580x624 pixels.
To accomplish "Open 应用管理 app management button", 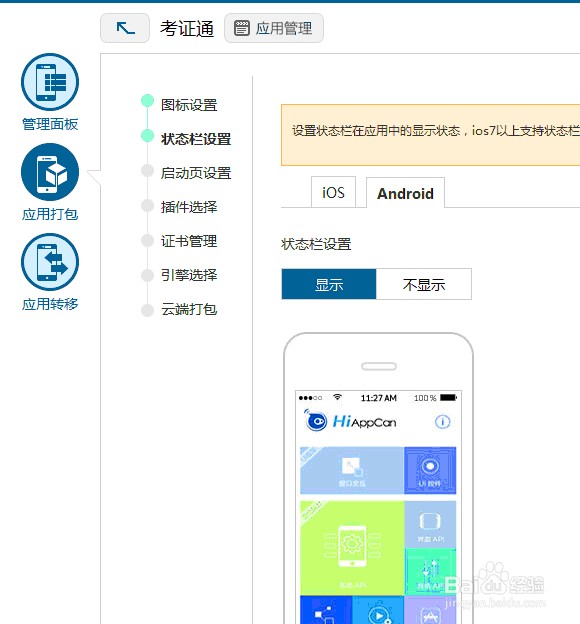I will point(274,28).
